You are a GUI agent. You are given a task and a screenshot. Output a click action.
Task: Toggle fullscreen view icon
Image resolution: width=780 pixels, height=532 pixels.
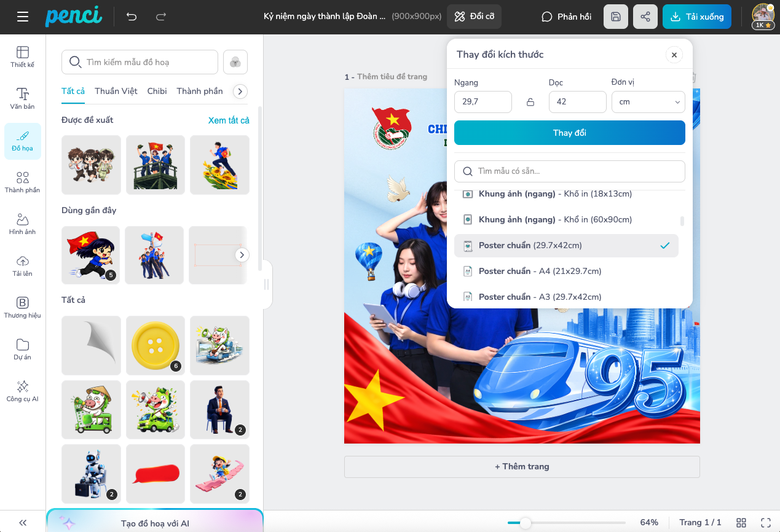coord(766,522)
